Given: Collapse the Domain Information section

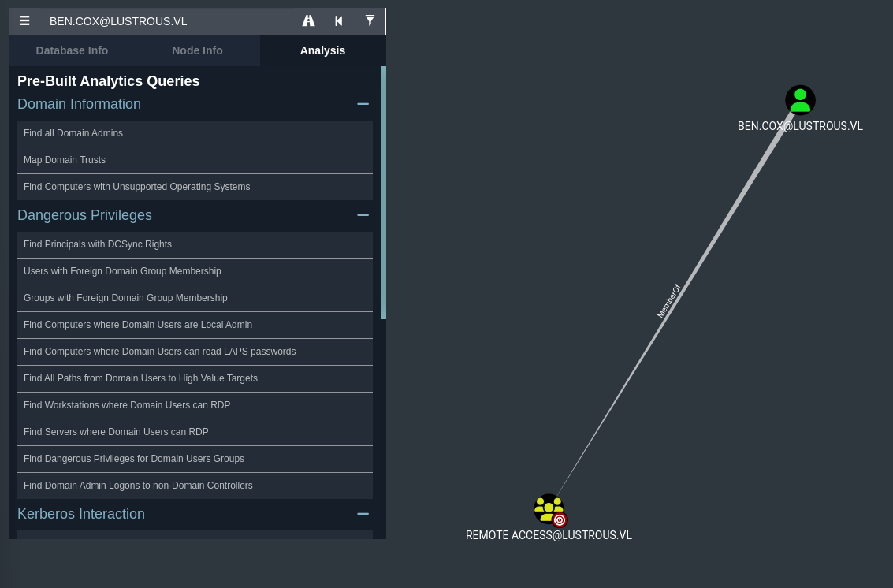Looking at the screenshot, I should (363, 104).
